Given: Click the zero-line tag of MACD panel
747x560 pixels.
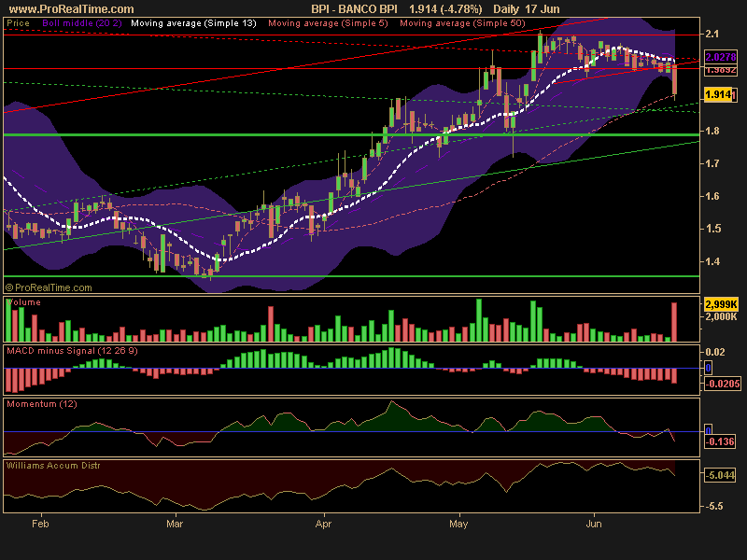Looking at the screenshot, I should pos(708,368).
